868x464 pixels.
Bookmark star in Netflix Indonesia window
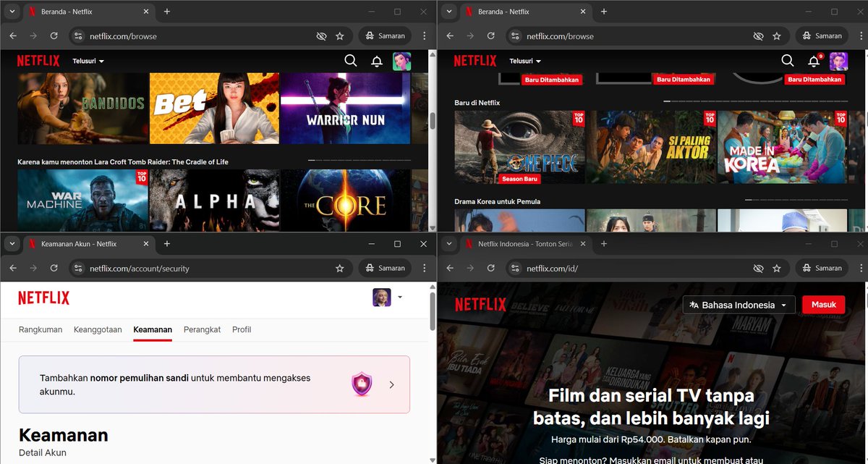coord(777,269)
